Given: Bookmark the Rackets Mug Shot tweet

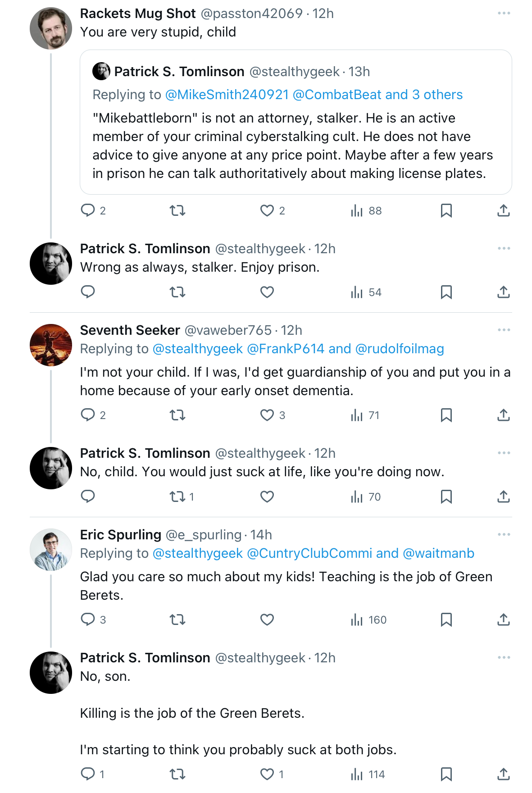Looking at the screenshot, I should pos(446,210).
